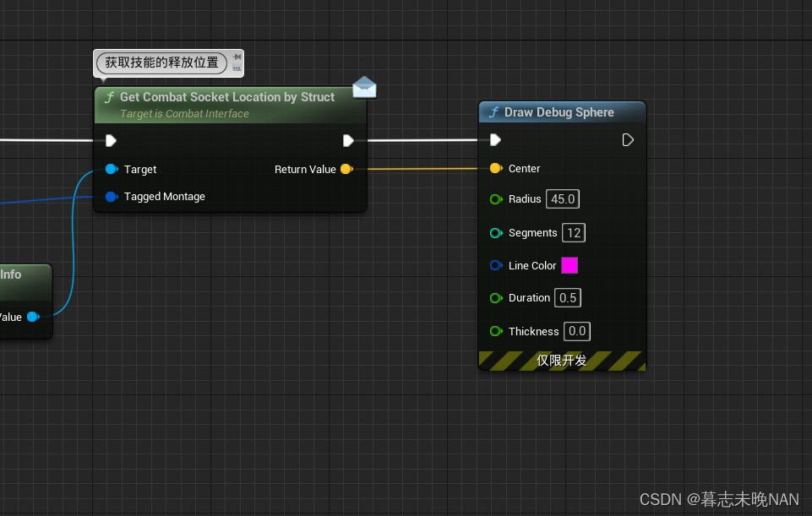Screen dimensions: 812x516
Task: Click the Tagged Montage label
Action: click(x=165, y=197)
